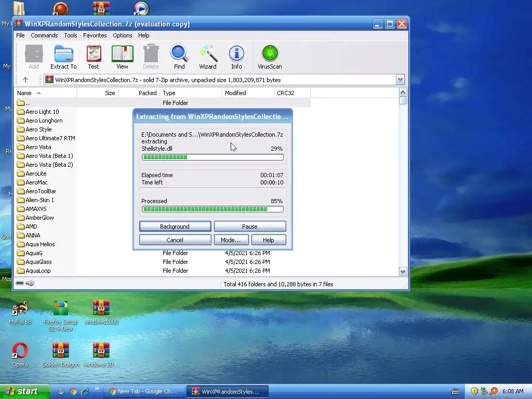Open the Start menu
Image resolution: width=532 pixels, height=399 pixels.
pos(24,391)
